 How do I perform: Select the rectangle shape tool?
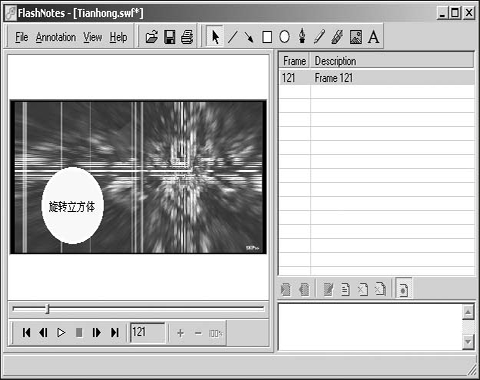click(267, 37)
